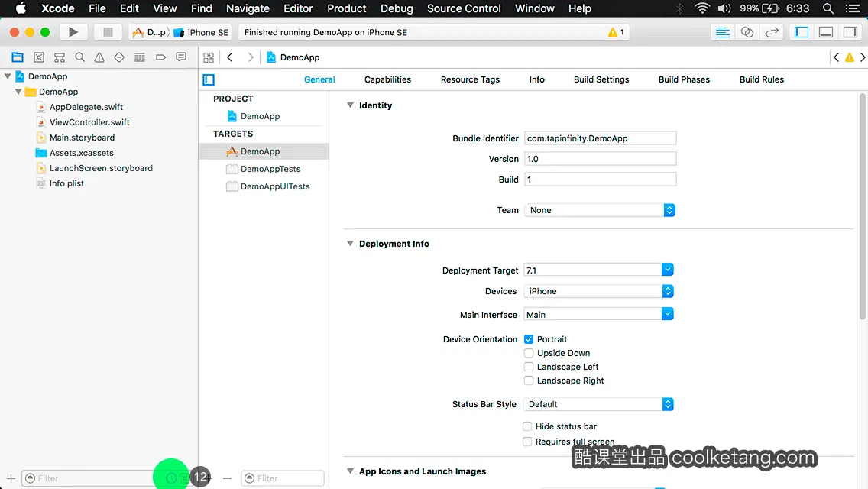
Task: Select the DemoAppTests target
Action: pos(264,169)
